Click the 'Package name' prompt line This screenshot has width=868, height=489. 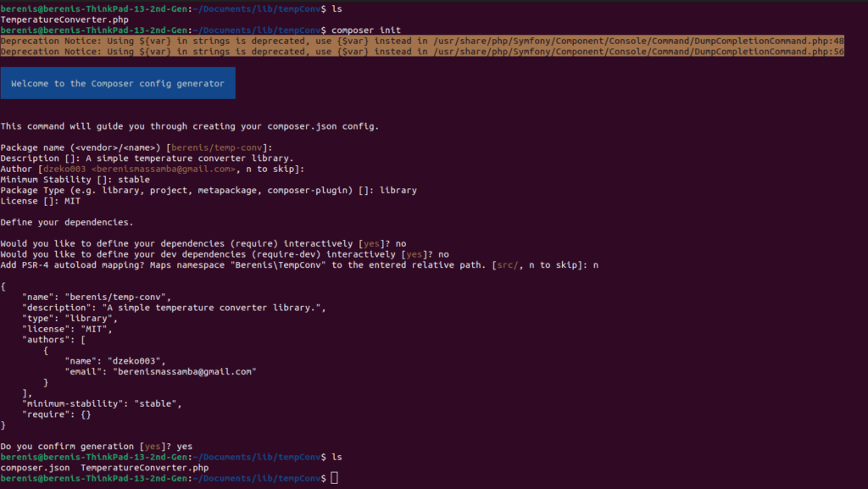pos(136,147)
